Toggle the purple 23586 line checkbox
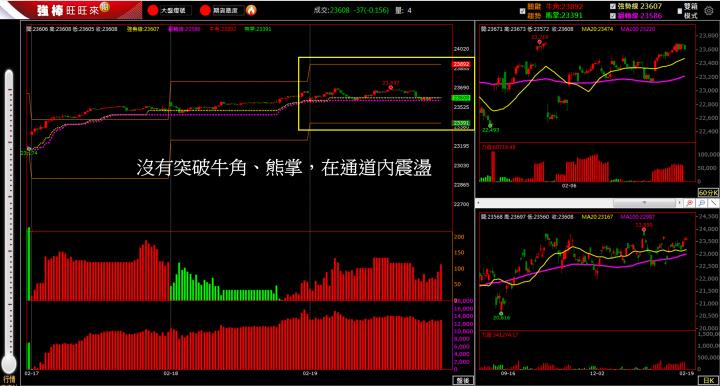This screenshot has width=720, height=386. click(613, 16)
